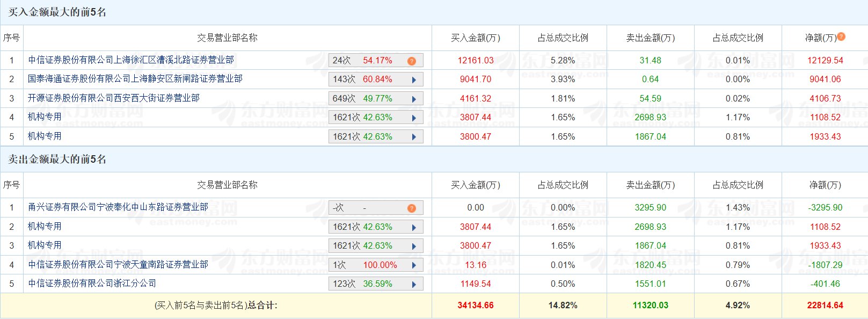Expand arrow next to 649次 49.77%

pos(414,99)
